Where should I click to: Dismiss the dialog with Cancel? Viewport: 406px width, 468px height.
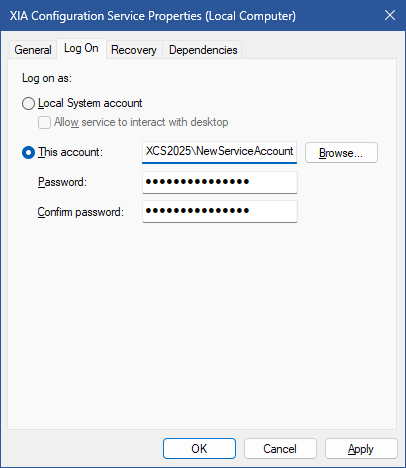[x=280, y=449]
